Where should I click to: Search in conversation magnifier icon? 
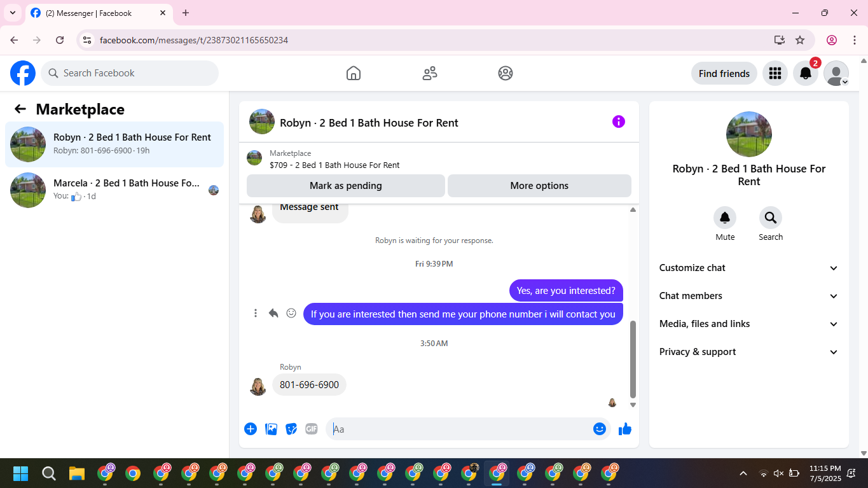(x=771, y=218)
